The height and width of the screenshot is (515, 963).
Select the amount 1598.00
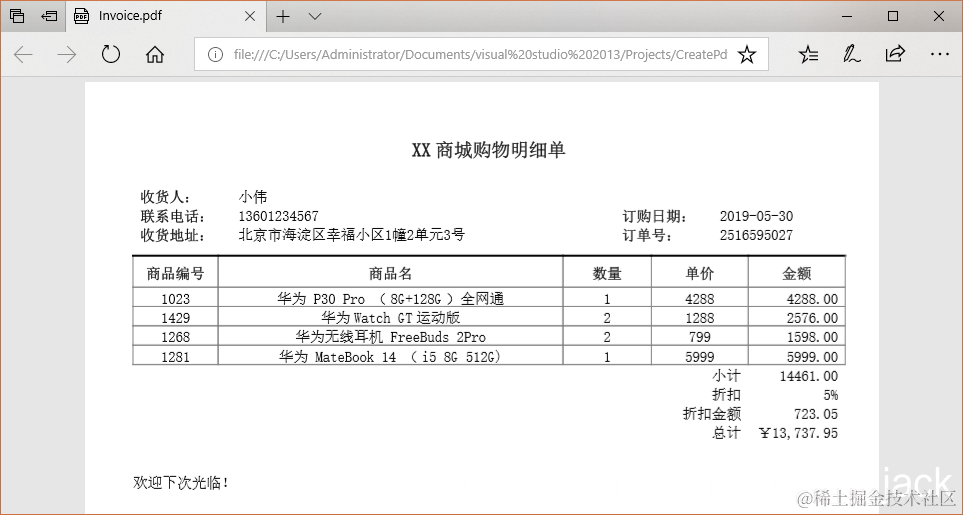tap(812, 337)
